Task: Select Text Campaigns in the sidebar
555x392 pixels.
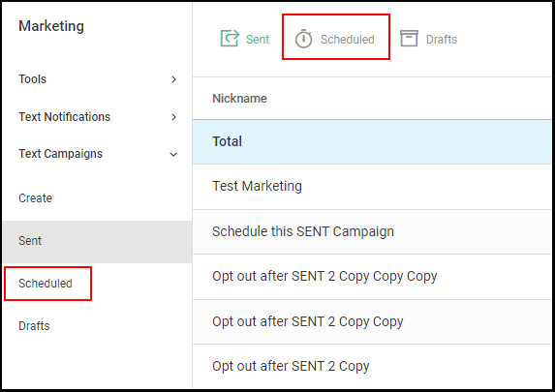Action: 60,154
